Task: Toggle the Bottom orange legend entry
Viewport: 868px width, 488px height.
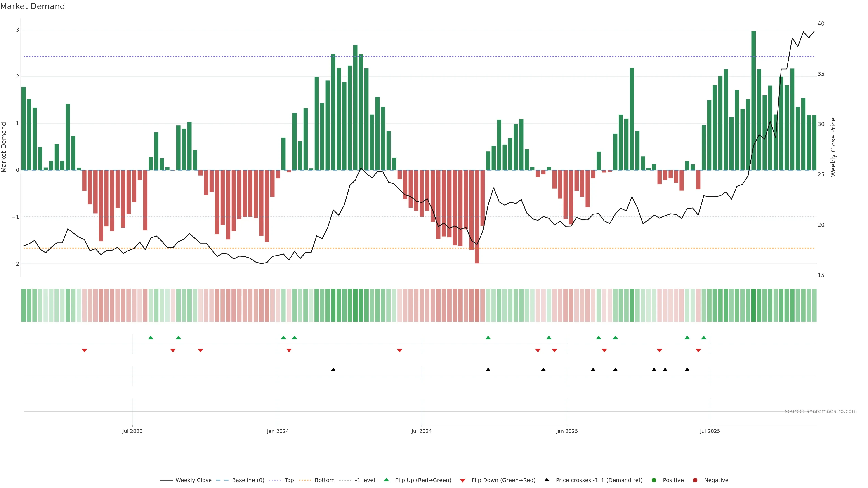Action: 324,480
